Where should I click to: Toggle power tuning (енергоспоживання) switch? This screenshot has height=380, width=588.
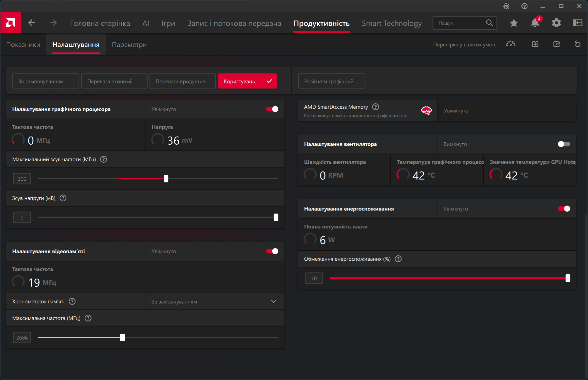coord(564,209)
